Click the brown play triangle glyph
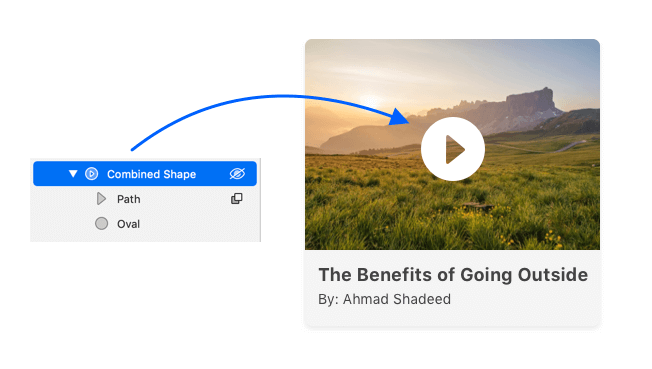 (x=455, y=149)
